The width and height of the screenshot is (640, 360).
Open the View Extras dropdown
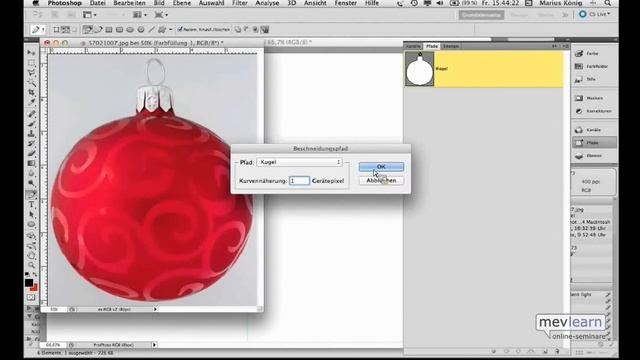click(x=90, y=15)
